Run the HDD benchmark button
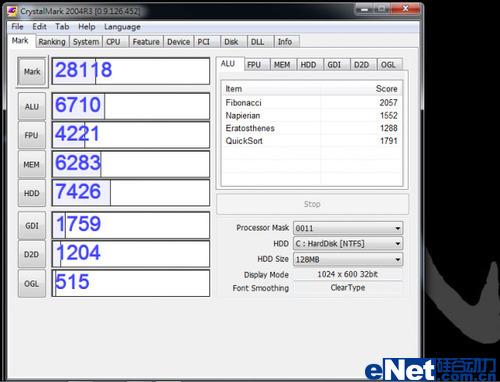Viewport: 500px width, 382px height. coord(32,193)
